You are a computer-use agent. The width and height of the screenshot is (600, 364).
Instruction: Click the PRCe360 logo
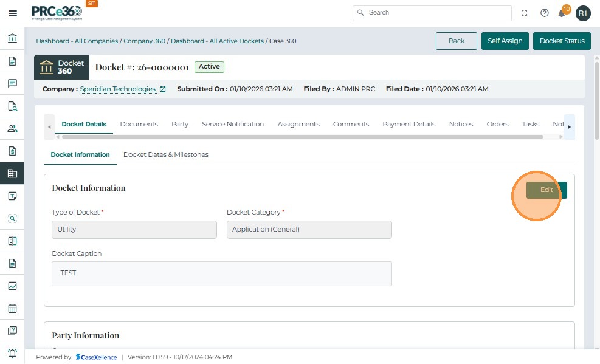click(57, 13)
